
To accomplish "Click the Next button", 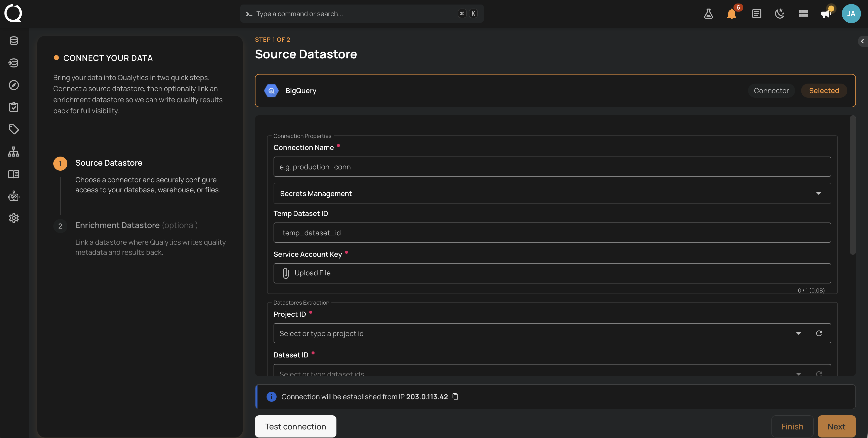I will [836, 426].
